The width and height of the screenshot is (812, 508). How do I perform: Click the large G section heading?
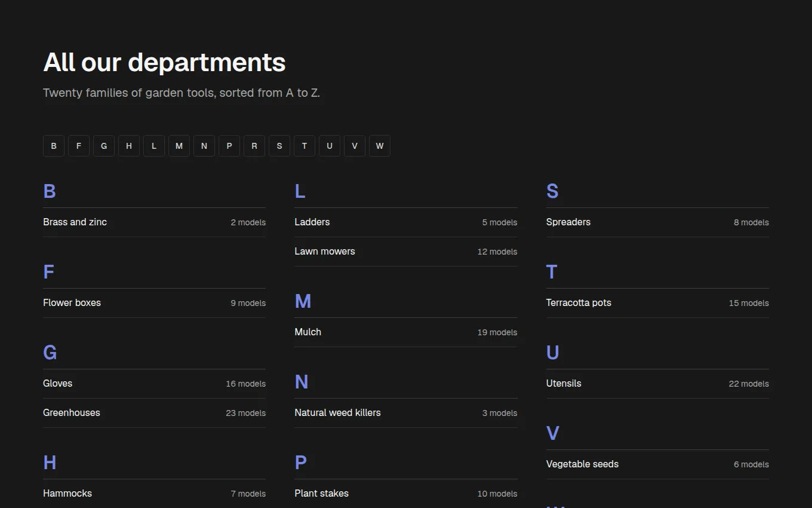pyautogui.click(x=50, y=353)
